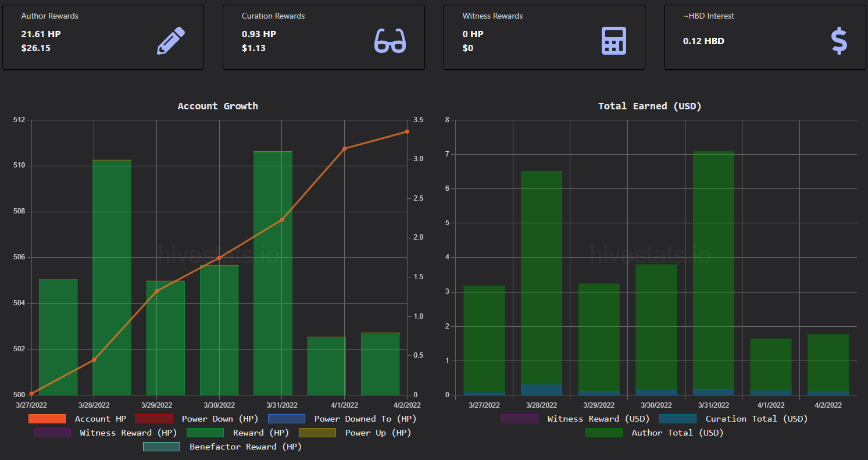Toggle Power Downed To (HP) legend swatch
Screen dimensions: 868x460
tap(287, 419)
